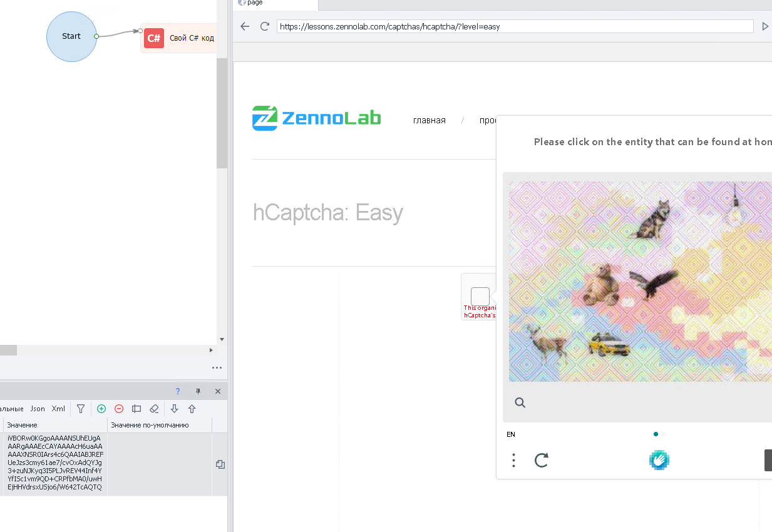772x532 pixels.
Task: Pin the variables panel
Action: pyautogui.click(x=198, y=391)
